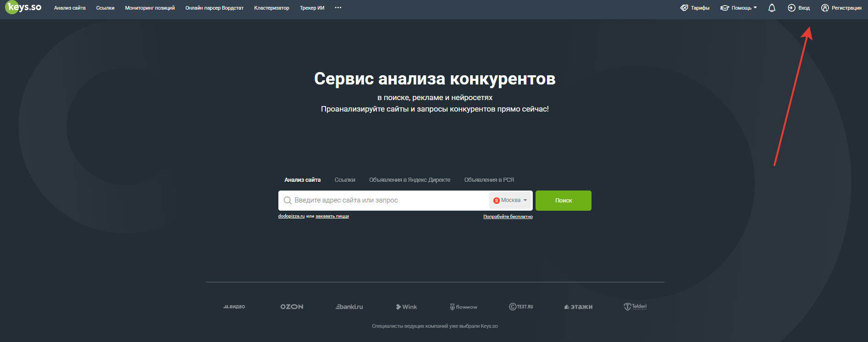
Task: Click the line Проанализируйте сайты и запросы конкурентов
Action: (x=435, y=109)
